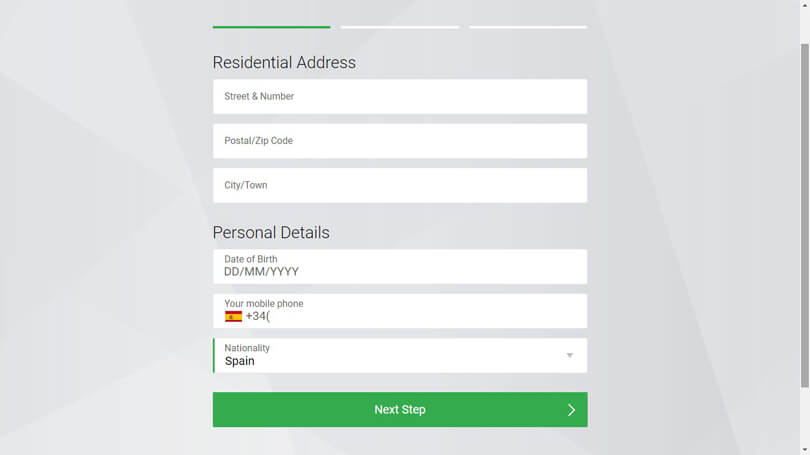This screenshot has height=455, width=810.
Task: Click the first green progress step bar
Action: pyautogui.click(x=271, y=27)
